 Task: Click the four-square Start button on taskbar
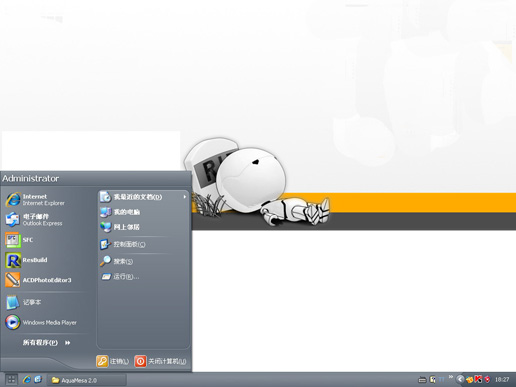11,379
